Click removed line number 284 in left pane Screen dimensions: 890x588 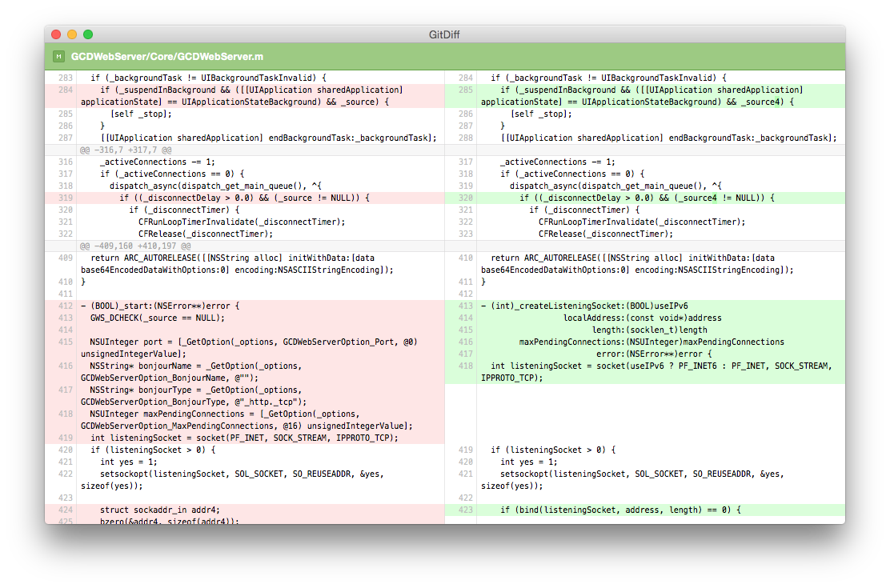coord(65,90)
